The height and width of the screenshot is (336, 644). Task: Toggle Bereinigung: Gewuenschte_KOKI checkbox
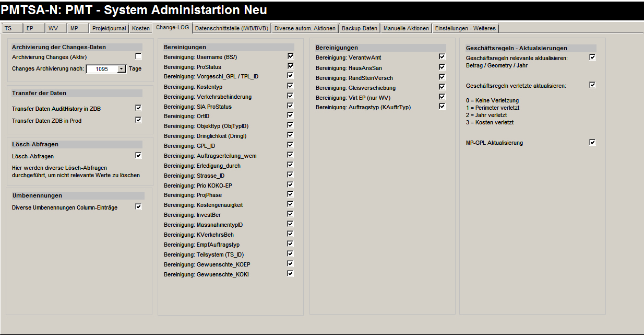[291, 273]
